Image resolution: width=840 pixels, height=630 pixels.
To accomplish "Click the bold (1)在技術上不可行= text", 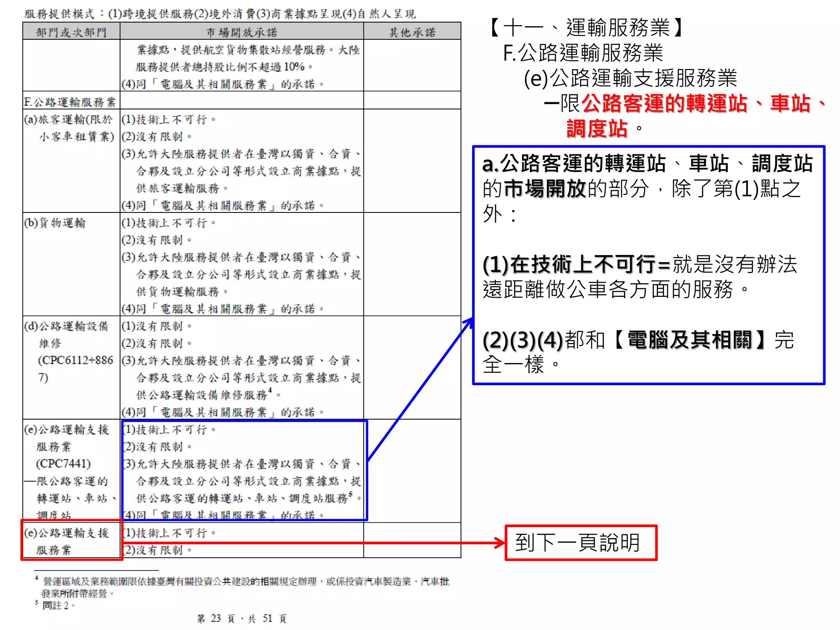I will [577, 264].
